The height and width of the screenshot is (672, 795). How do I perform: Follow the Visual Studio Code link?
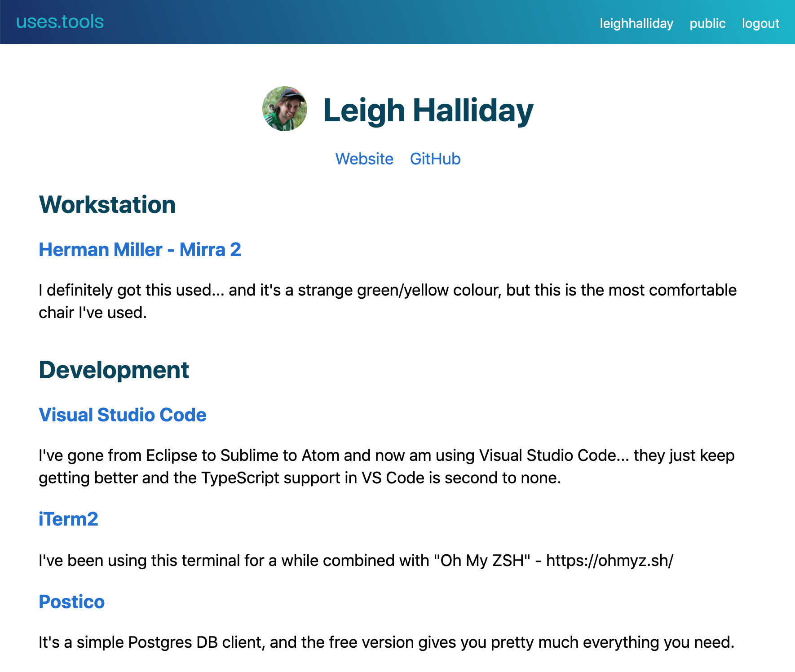click(x=123, y=415)
